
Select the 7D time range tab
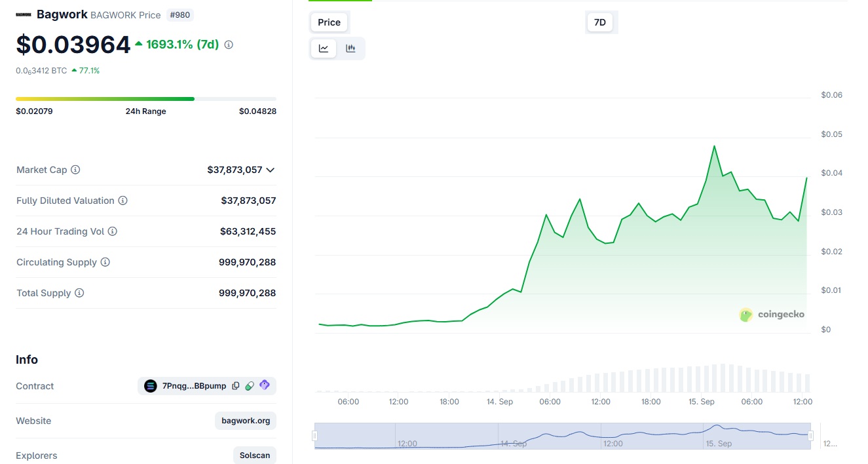600,22
